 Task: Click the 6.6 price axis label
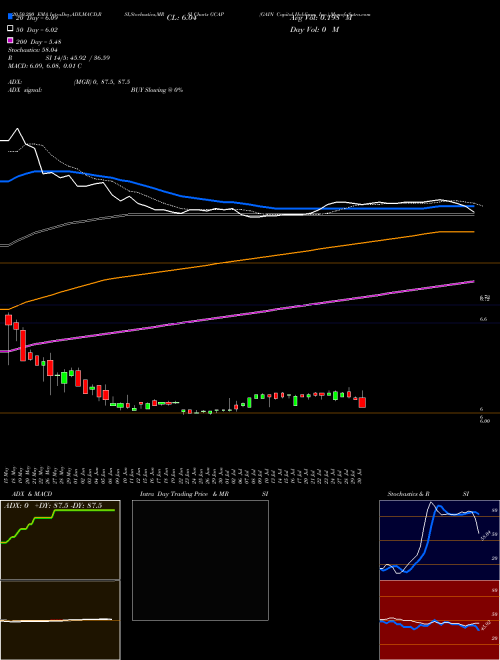point(483,319)
